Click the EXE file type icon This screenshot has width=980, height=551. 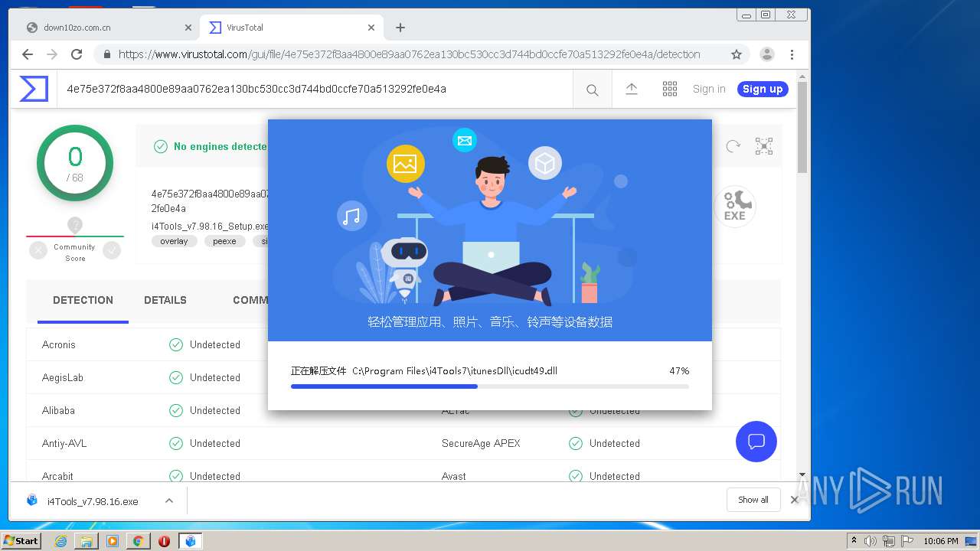(735, 206)
